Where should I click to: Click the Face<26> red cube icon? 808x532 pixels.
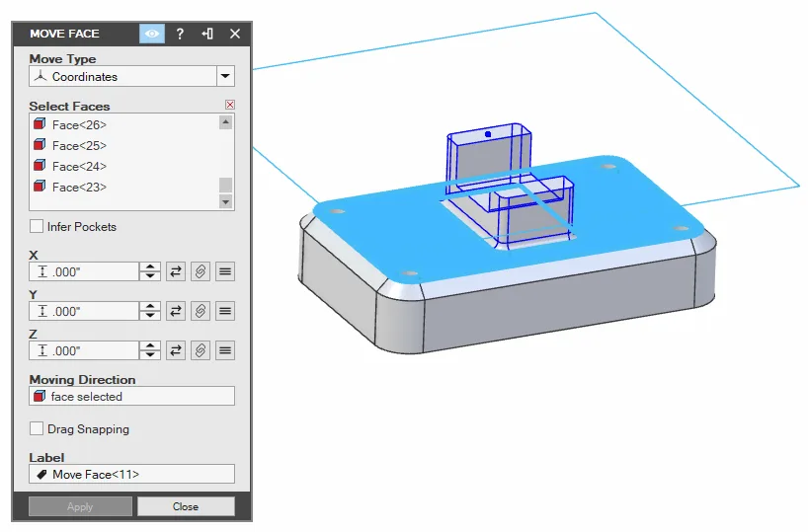point(40,124)
